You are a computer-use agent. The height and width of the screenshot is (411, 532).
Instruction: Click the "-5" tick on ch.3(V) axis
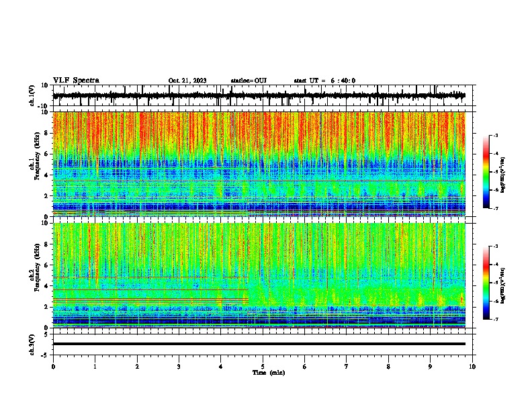[x=45, y=355]
